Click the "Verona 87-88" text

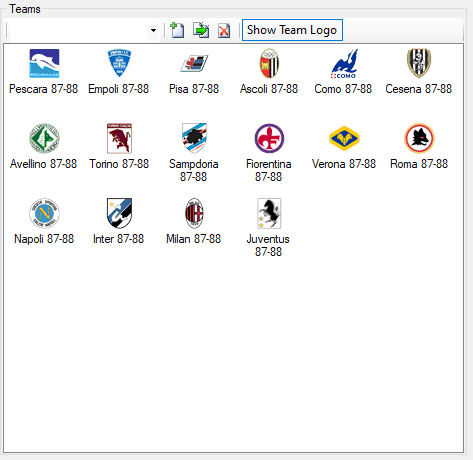tap(344, 164)
